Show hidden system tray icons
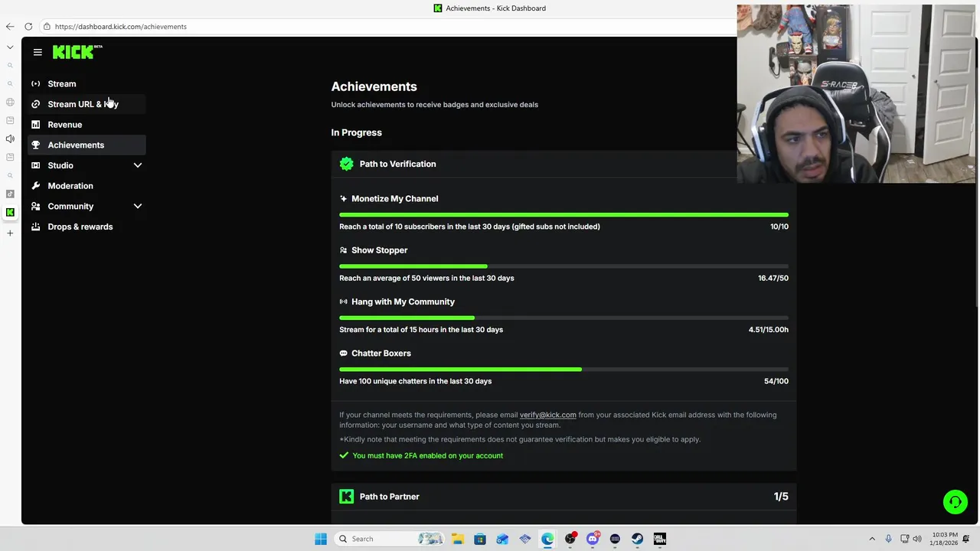Viewport: 980px width, 551px height. (871, 539)
